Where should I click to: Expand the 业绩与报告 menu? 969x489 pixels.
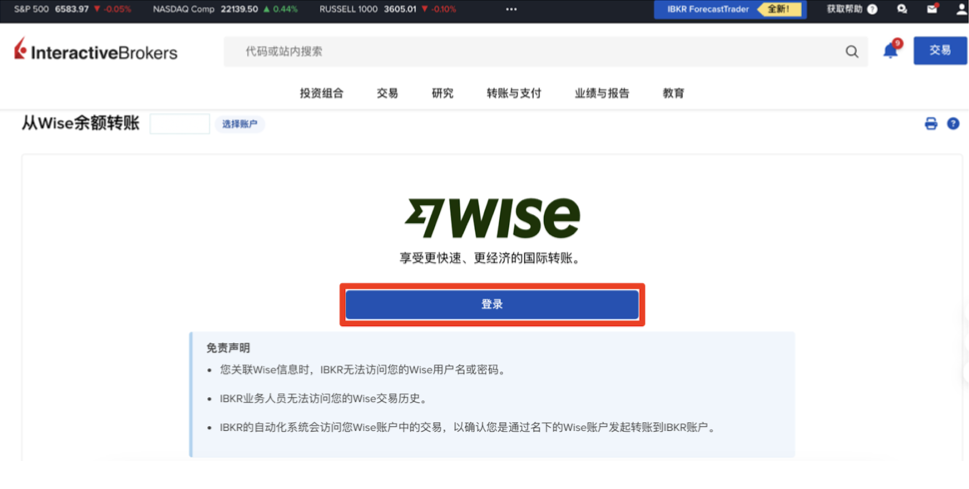601,93
